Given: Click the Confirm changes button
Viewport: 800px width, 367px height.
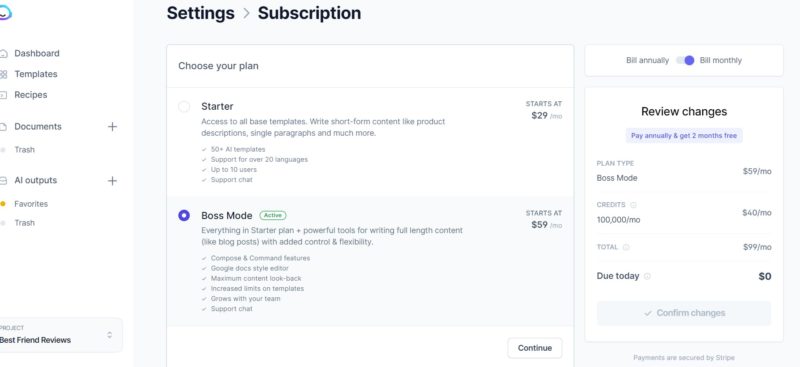Looking at the screenshot, I should pyautogui.click(x=684, y=313).
